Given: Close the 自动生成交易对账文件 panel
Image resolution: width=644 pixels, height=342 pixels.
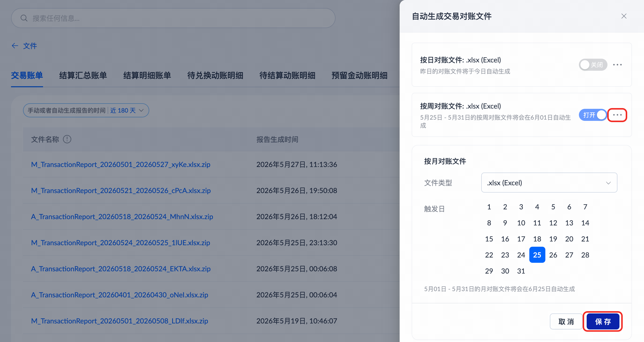Looking at the screenshot, I should tap(624, 16).
